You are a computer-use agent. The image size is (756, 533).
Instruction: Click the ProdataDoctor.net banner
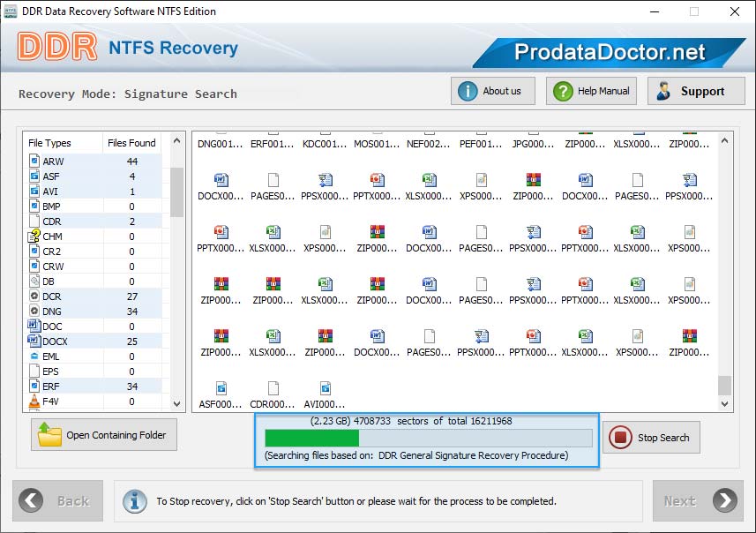tap(610, 52)
